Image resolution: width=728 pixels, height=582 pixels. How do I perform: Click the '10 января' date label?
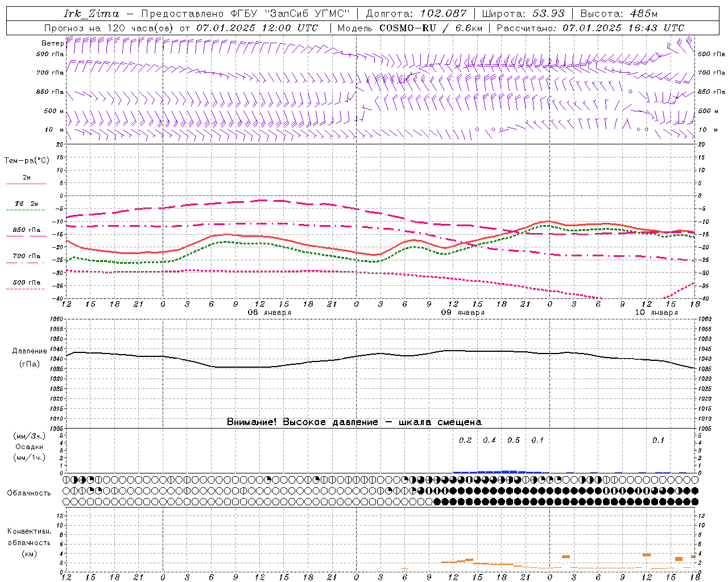(656, 313)
